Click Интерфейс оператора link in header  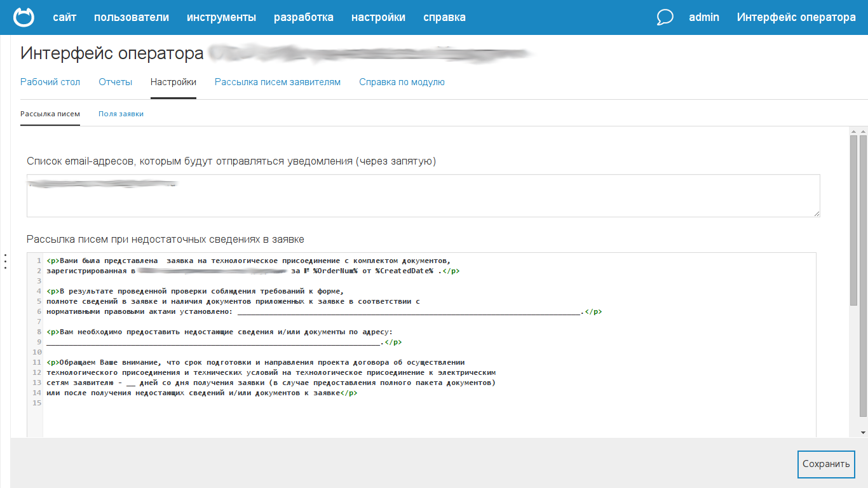(x=796, y=17)
